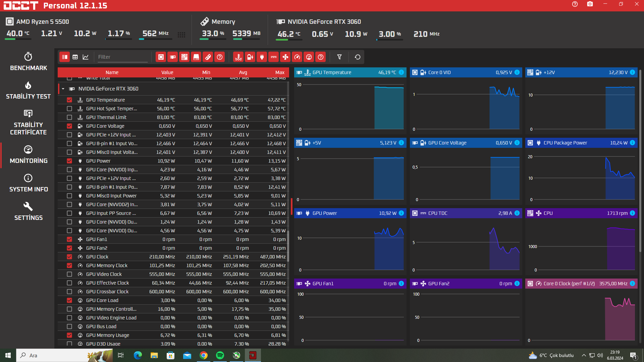
Task: Toggle clock speed sensor type filter
Action: 297,57
